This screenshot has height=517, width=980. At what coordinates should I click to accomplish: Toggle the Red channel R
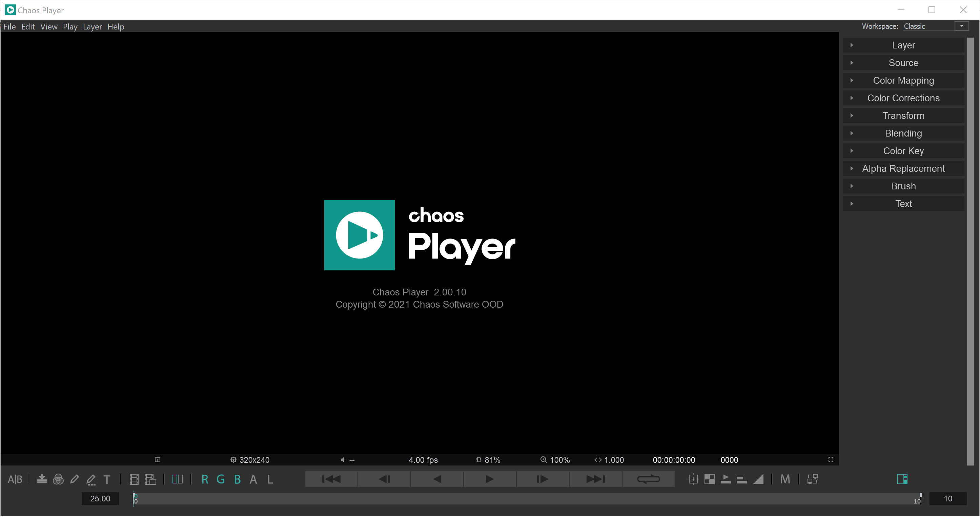click(x=205, y=479)
